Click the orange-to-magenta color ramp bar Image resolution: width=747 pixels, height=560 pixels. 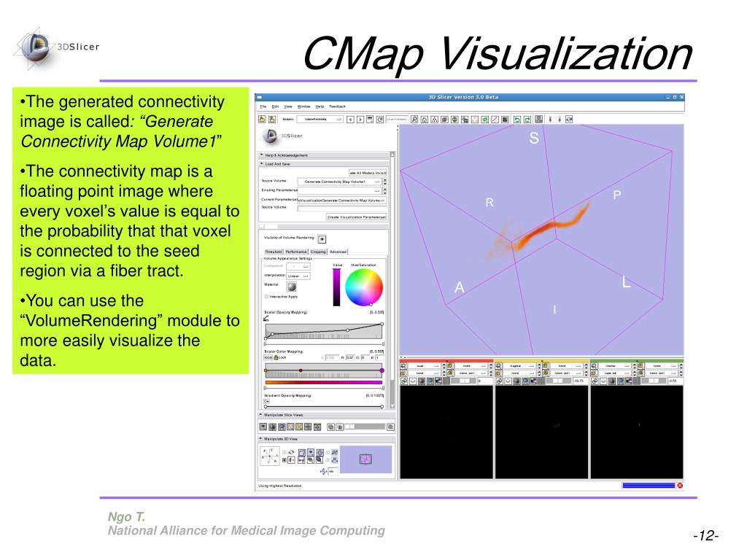point(323,382)
